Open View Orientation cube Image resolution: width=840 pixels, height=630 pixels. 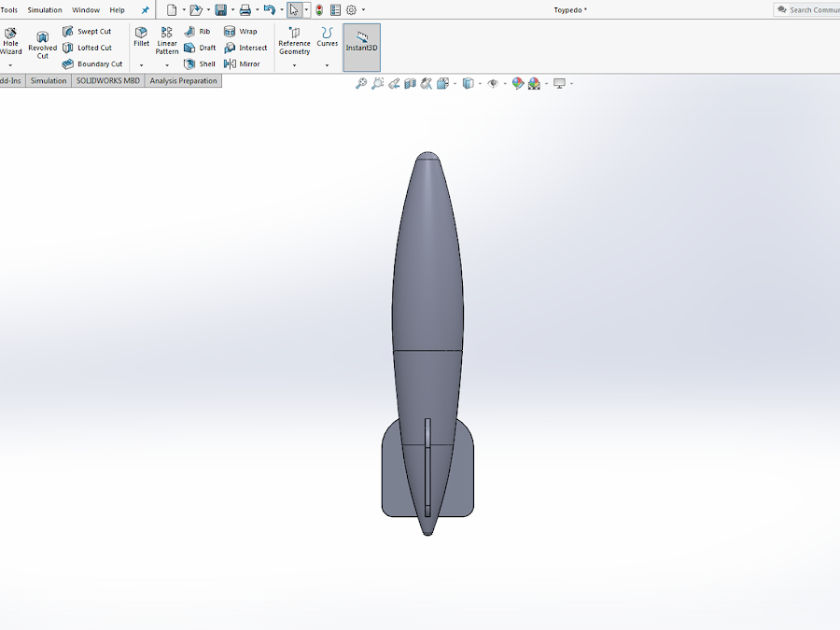(x=442, y=84)
